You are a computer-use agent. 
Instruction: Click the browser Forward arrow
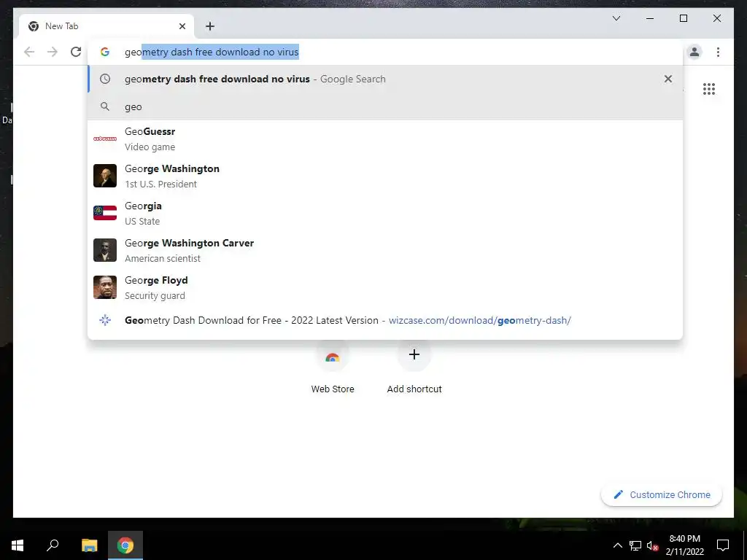coord(53,52)
